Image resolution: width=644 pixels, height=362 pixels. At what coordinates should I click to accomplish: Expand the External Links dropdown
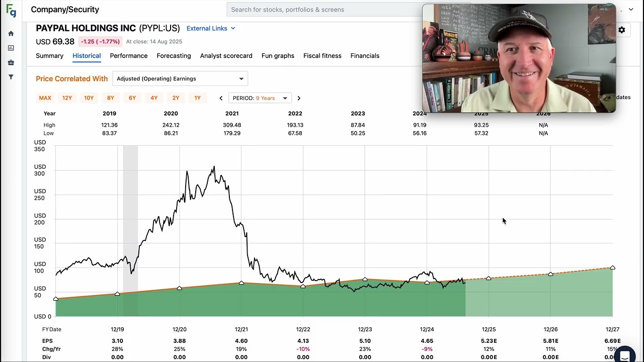(211, 28)
